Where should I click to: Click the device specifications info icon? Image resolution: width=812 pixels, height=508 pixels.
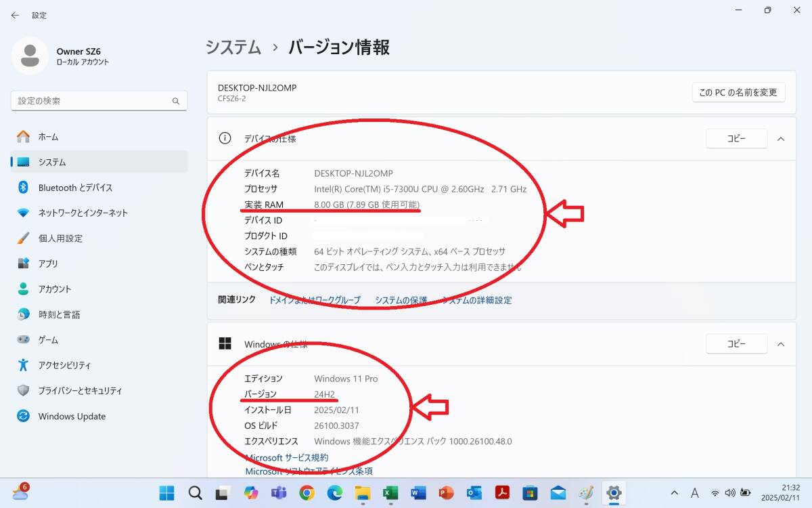(x=225, y=138)
